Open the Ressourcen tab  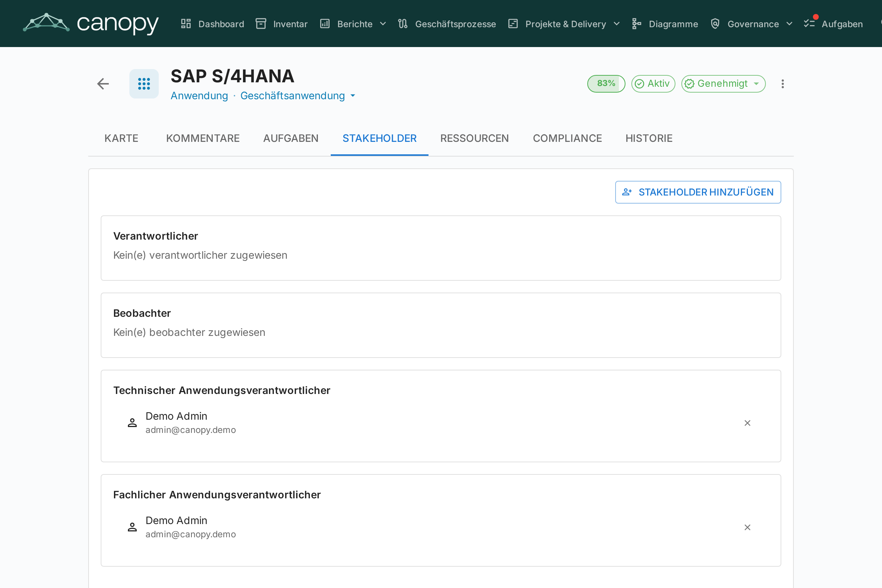coord(475,139)
